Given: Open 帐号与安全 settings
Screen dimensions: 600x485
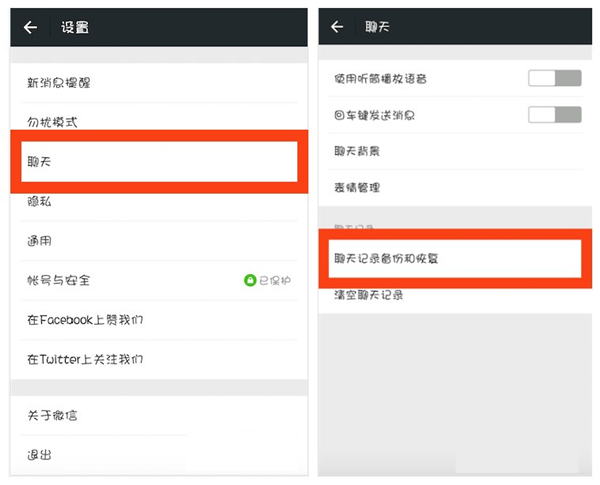Looking at the screenshot, I should [159, 281].
